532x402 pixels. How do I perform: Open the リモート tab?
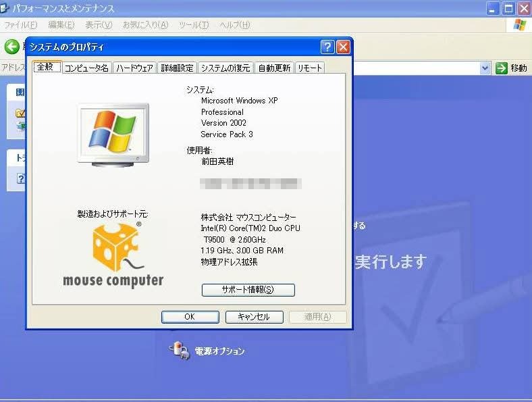click(x=309, y=68)
